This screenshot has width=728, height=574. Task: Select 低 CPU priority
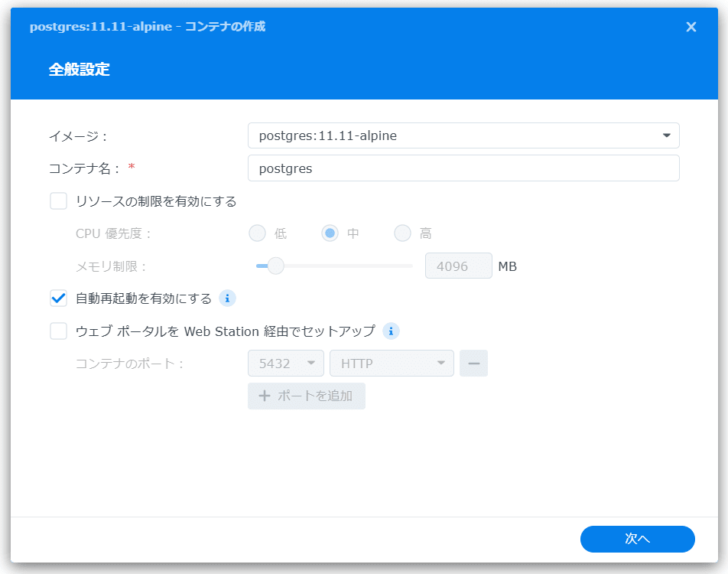[257, 233]
